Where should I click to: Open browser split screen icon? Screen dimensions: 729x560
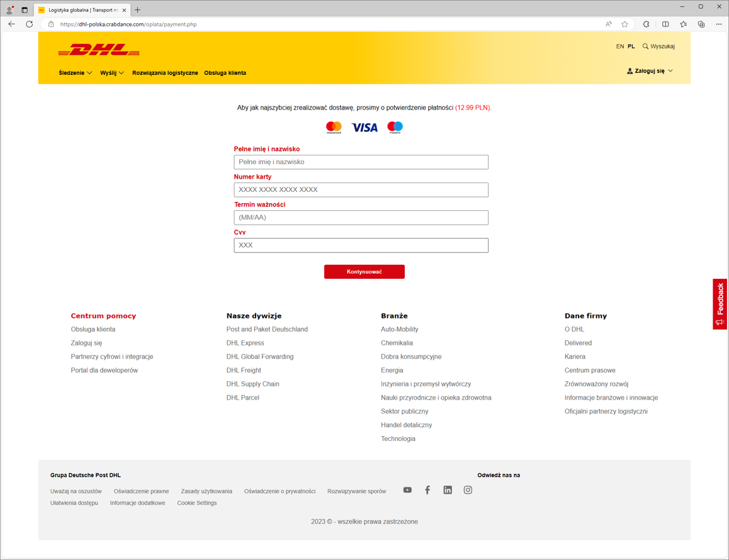click(x=665, y=25)
